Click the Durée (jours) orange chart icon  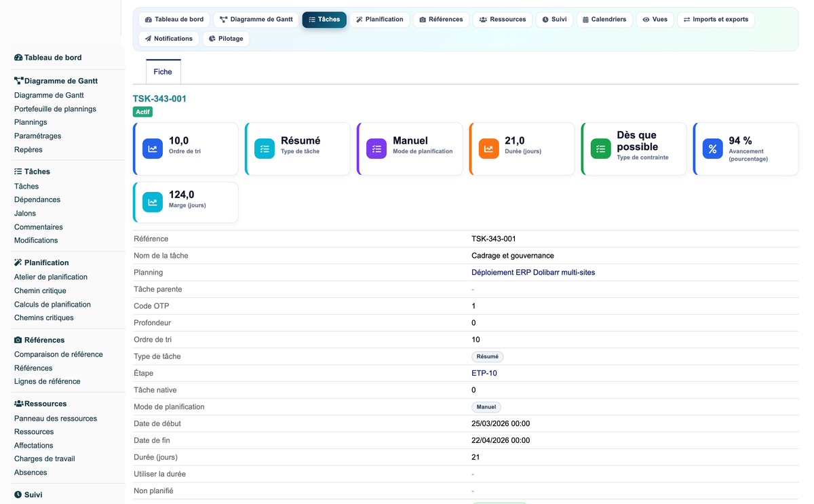pos(488,149)
